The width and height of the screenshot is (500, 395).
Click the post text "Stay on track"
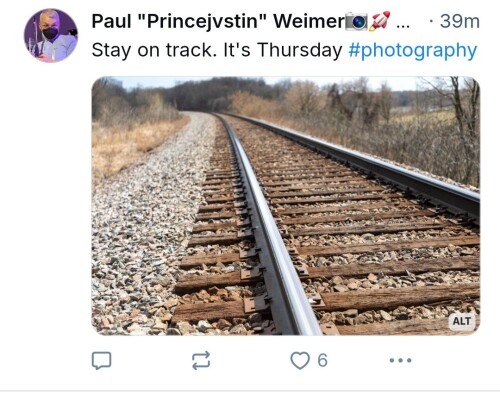[x=152, y=50]
